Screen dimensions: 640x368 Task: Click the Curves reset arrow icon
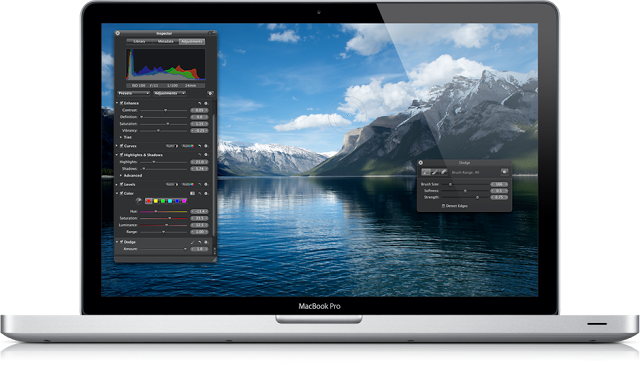coord(200,146)
